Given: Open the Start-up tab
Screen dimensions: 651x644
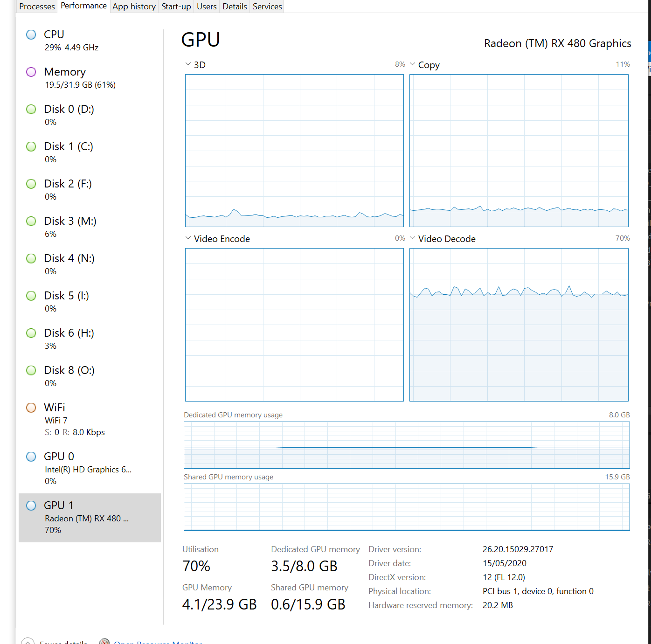Looking at the screenshot, I should pos(176,6).
